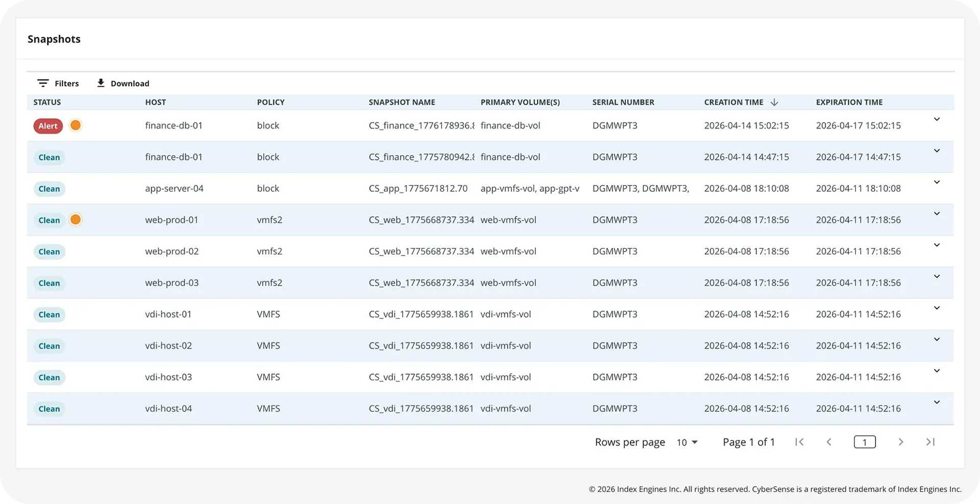Click the orange indicator beside Alert status
The height and width of the screenshot is (504, 980).
click(x=76, y=125)
